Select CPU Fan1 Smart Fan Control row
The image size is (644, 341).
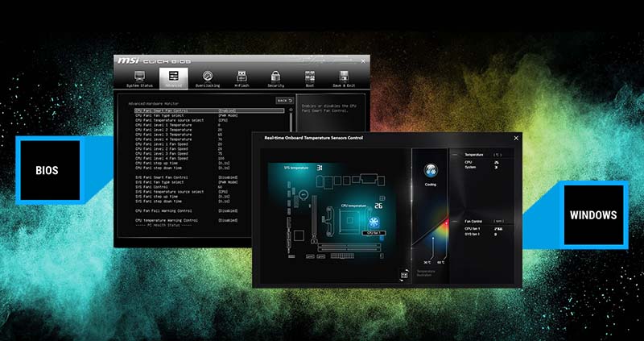click(209, 110)
